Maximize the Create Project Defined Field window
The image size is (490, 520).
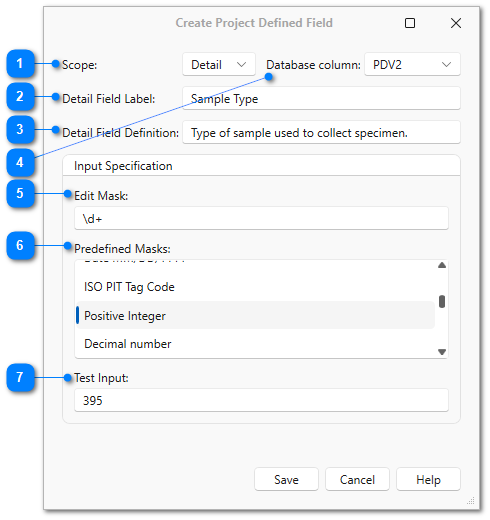click(x=410, y=23)
